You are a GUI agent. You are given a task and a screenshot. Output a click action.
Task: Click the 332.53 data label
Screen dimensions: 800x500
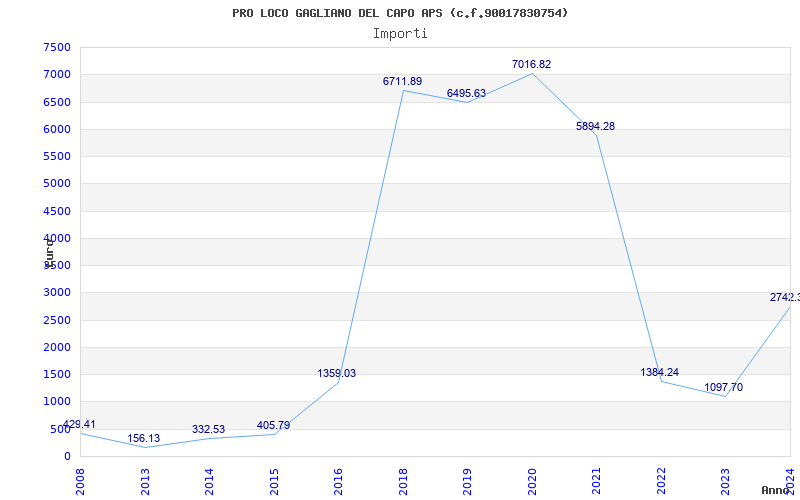click(208, 430)
